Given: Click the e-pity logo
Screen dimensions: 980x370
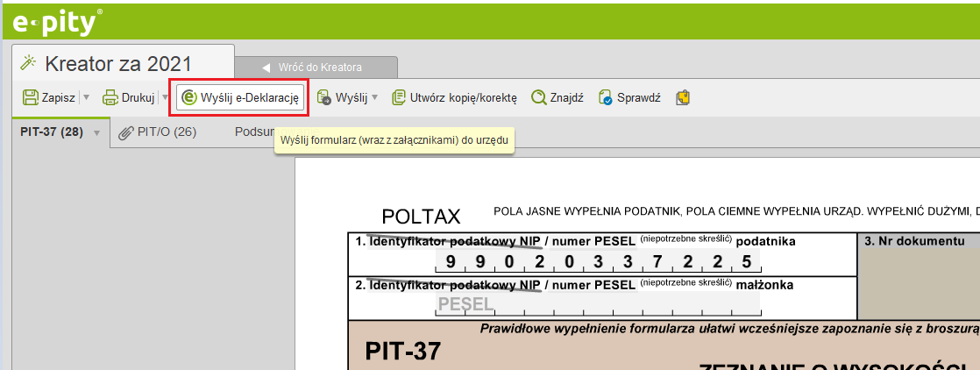Looking at the screenshot, I should [58, 21].
